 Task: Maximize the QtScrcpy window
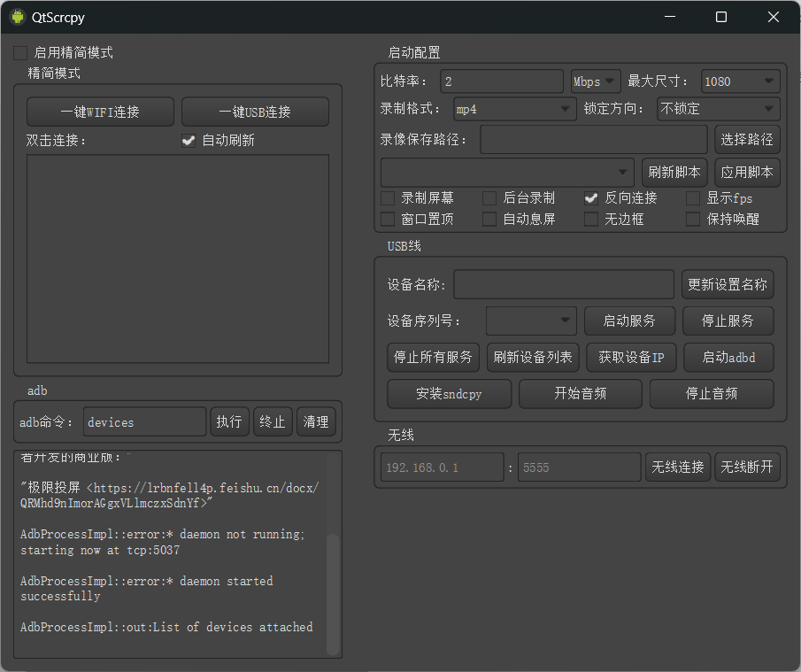pos(721,17)
